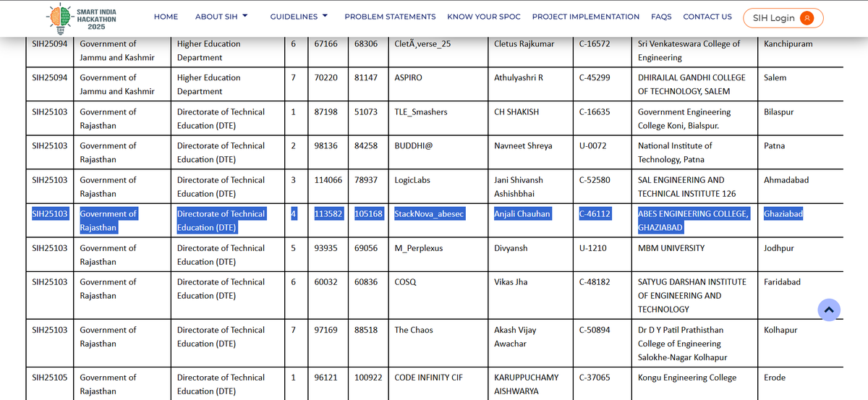Click leader name CH SHAKISH
Viewport: 868px width, 400px height.
(516, 112)
